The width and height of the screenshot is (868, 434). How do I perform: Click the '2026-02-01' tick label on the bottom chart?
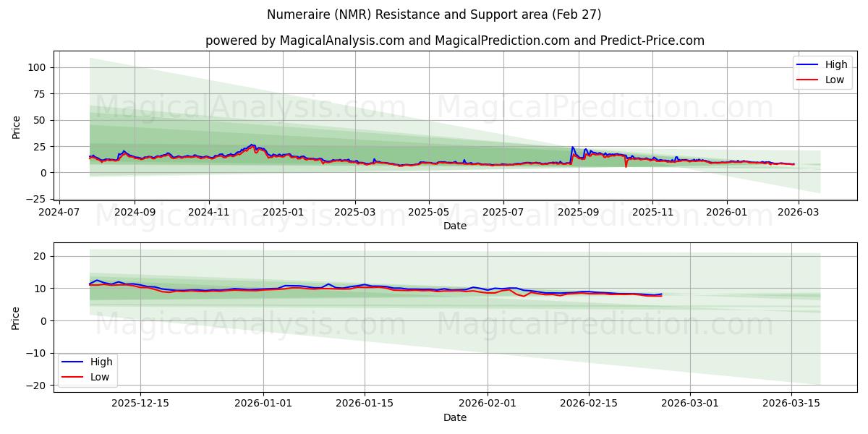click(x=488, y=404)
